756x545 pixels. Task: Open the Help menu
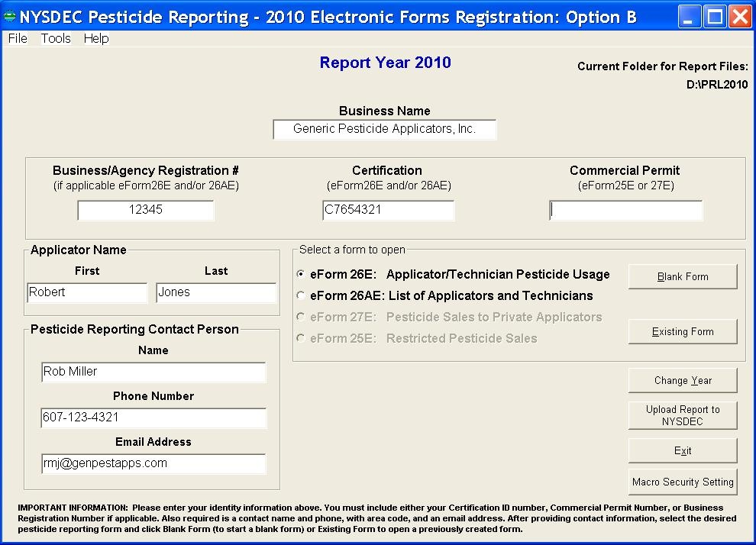(x=96, y=39)
